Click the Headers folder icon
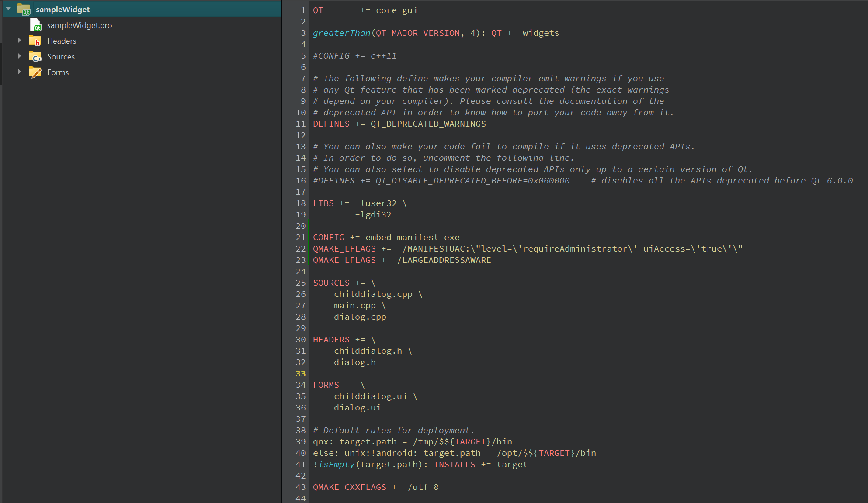The width and height of the screenshot is (868, 503). 35,41
